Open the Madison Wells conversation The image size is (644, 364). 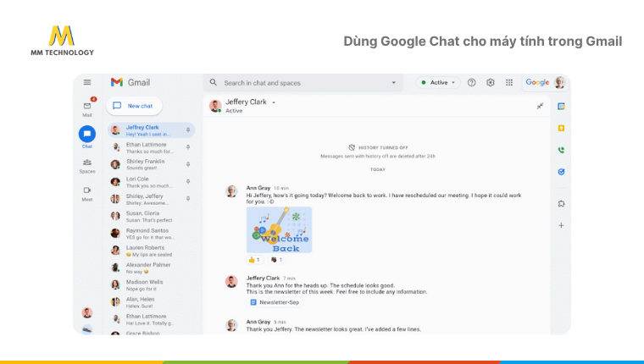[x=151, y=285]
